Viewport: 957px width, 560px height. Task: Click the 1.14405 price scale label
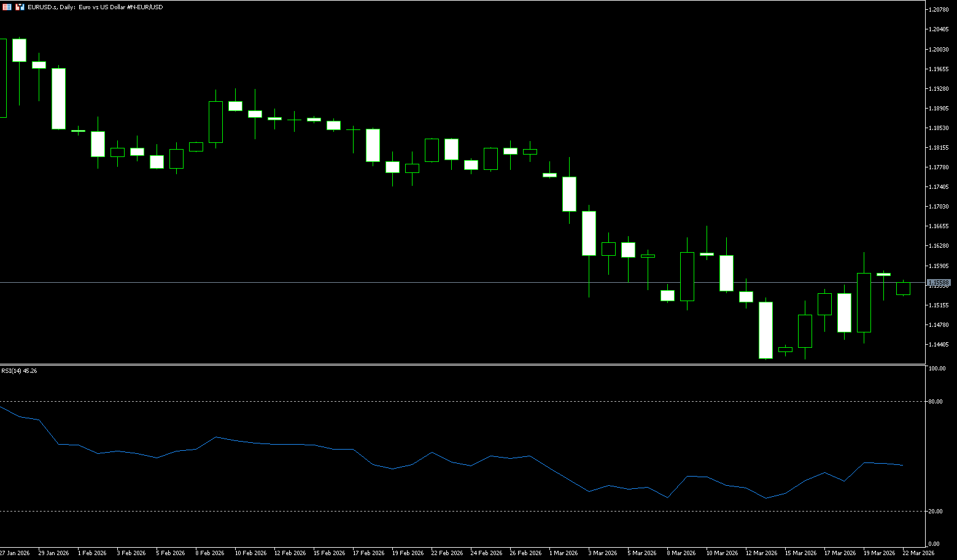[x=939, y=345]
